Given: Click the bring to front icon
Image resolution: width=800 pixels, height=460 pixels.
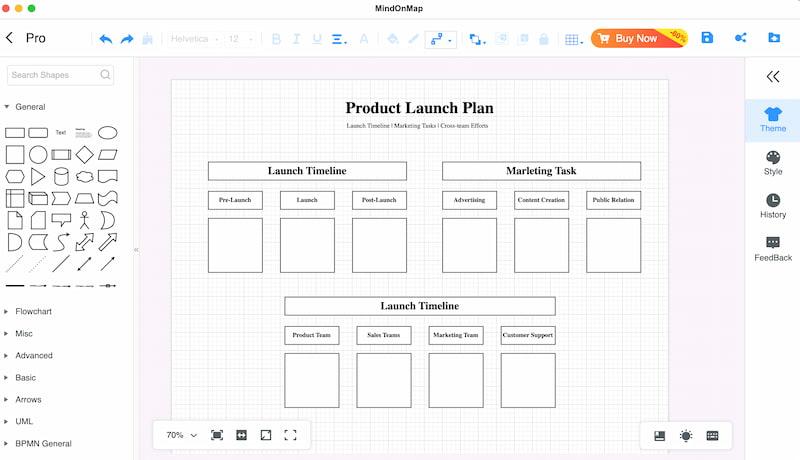Looking at the screenshot, I should click(x=502, y=39).
